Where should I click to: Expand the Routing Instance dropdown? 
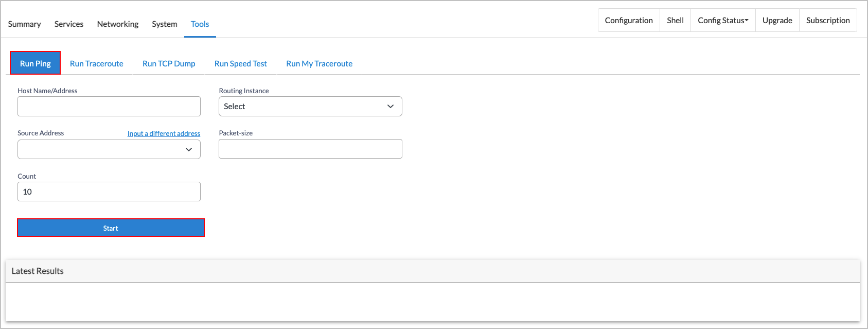point(310,107)
